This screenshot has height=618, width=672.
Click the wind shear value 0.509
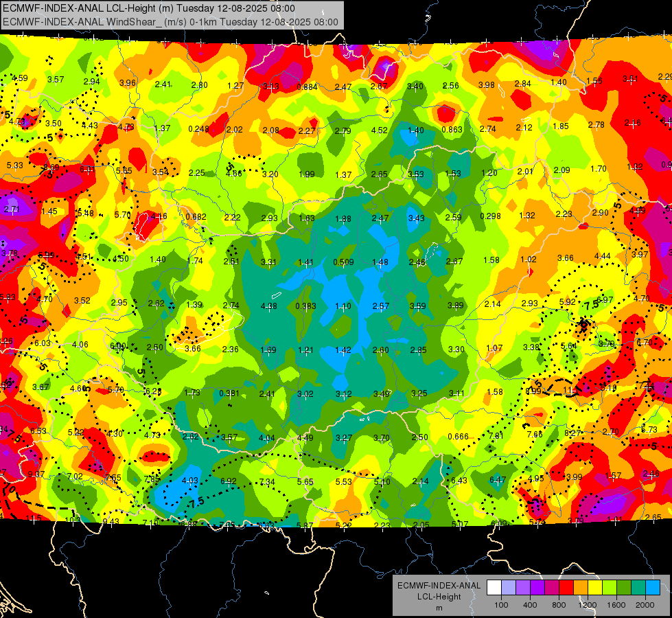(x=343, y=262)
